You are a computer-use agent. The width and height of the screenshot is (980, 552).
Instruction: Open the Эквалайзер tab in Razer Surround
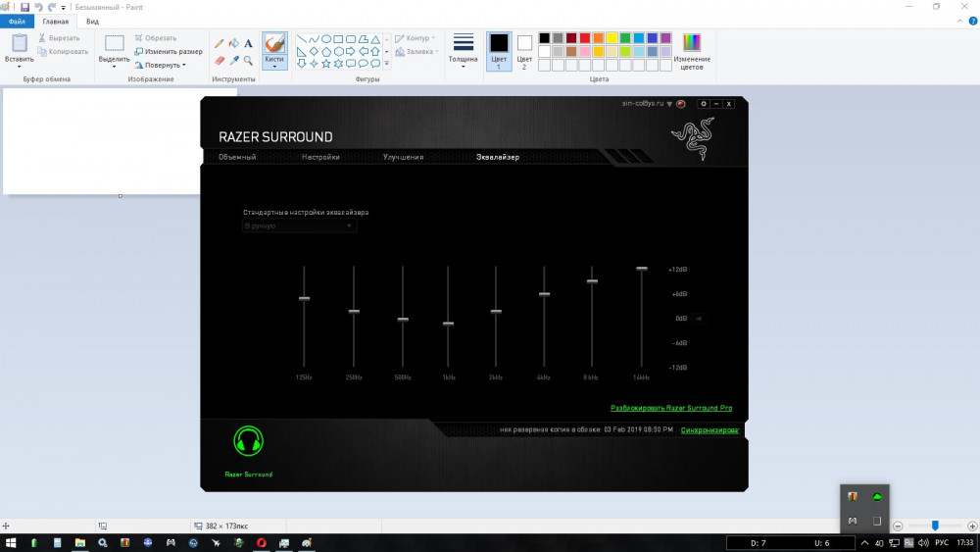[x=498, y=157]
